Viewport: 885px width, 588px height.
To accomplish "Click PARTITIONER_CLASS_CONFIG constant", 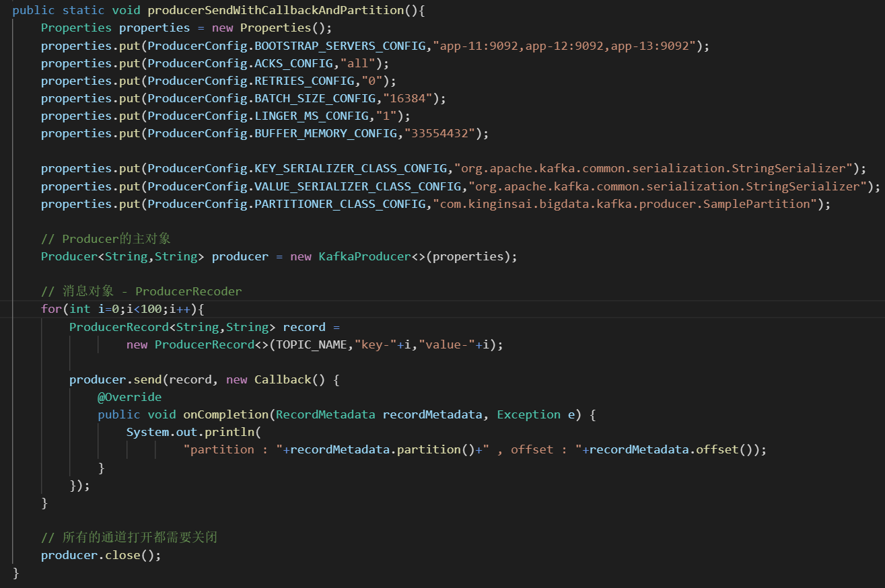I will [340, 203].
